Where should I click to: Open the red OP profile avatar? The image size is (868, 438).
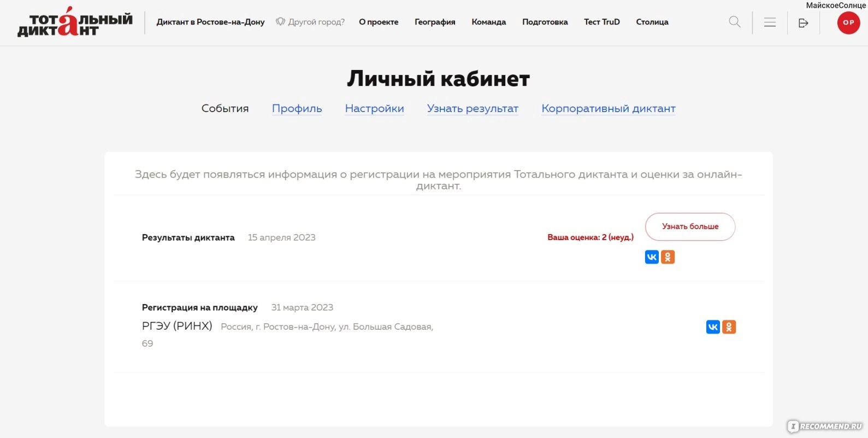click(848, 22)
